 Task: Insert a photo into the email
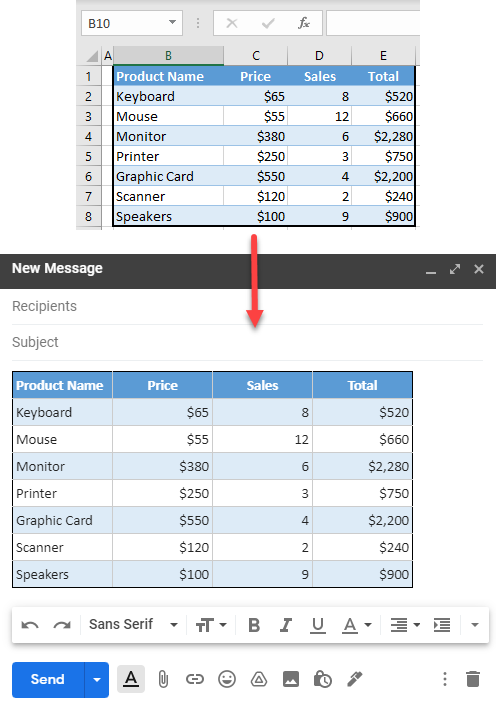(291, 680)
